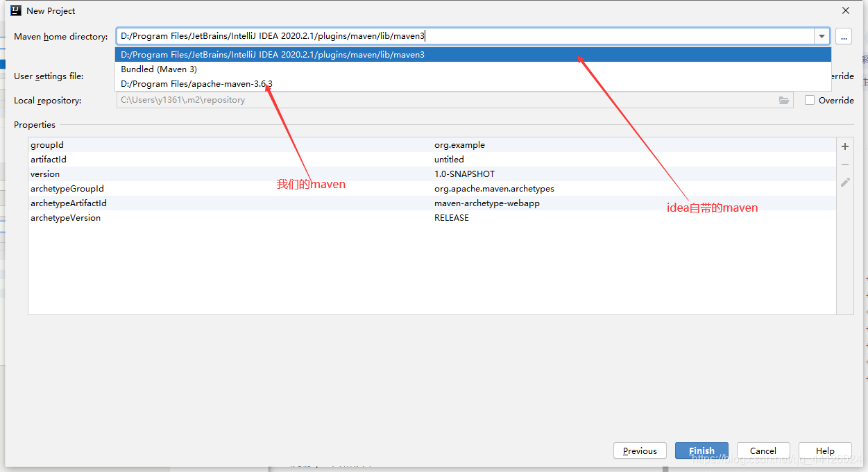Click the remove property minus icon
This screenshot has height=472, width=868.
point(845,165)
